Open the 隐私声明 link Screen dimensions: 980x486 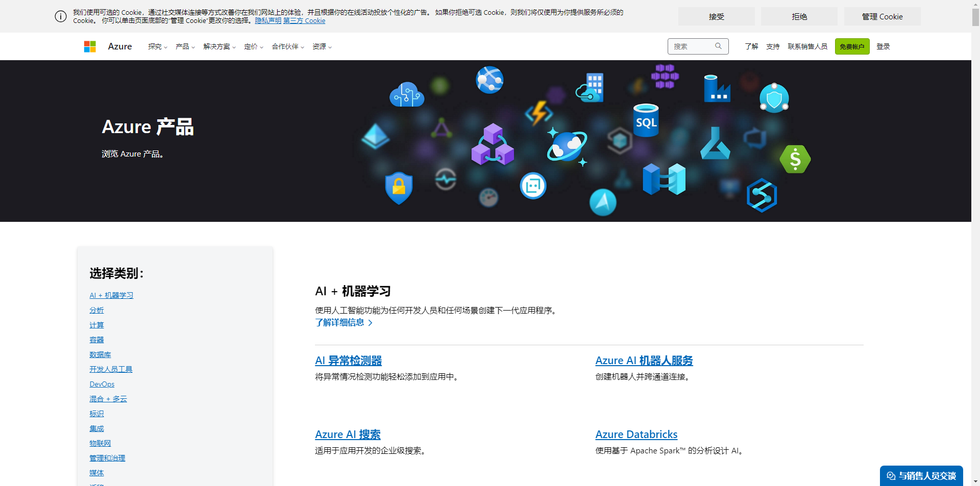click(268, 20)
